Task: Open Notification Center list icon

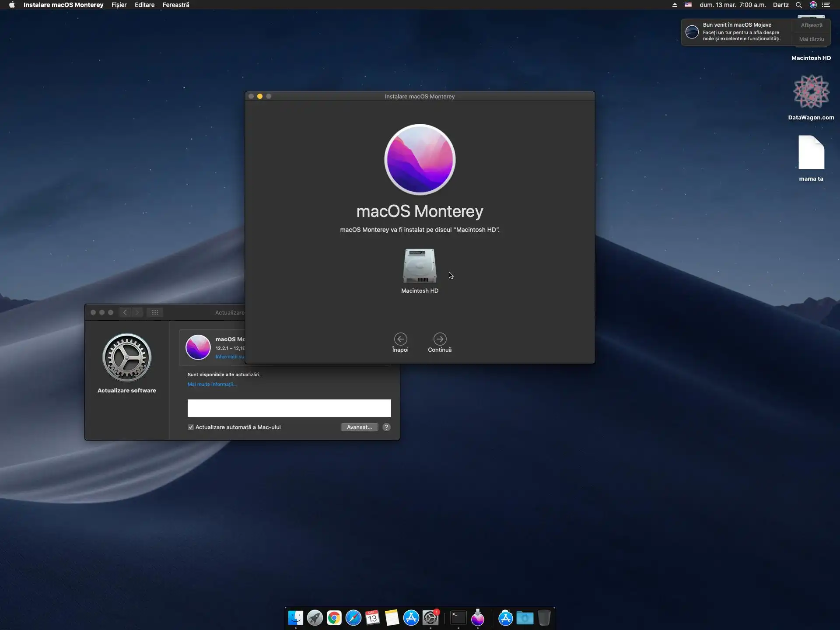Action: click(x=826, y=5)
